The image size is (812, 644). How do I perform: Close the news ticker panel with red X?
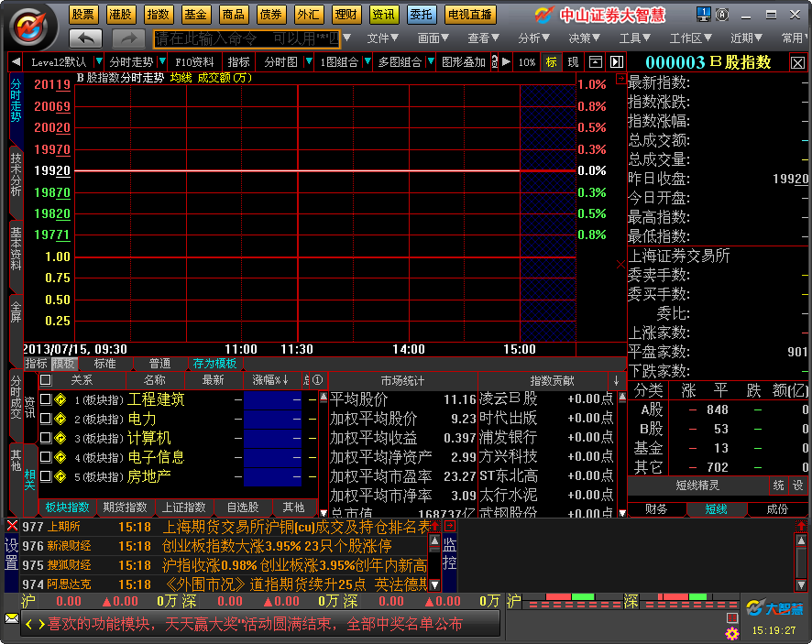click(x=12, y=526)
